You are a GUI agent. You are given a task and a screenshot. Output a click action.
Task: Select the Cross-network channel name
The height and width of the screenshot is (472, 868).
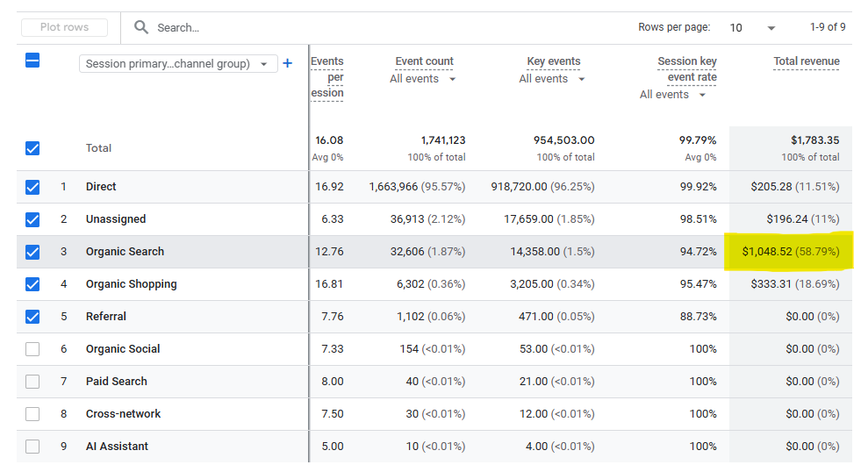coord(123,414)
